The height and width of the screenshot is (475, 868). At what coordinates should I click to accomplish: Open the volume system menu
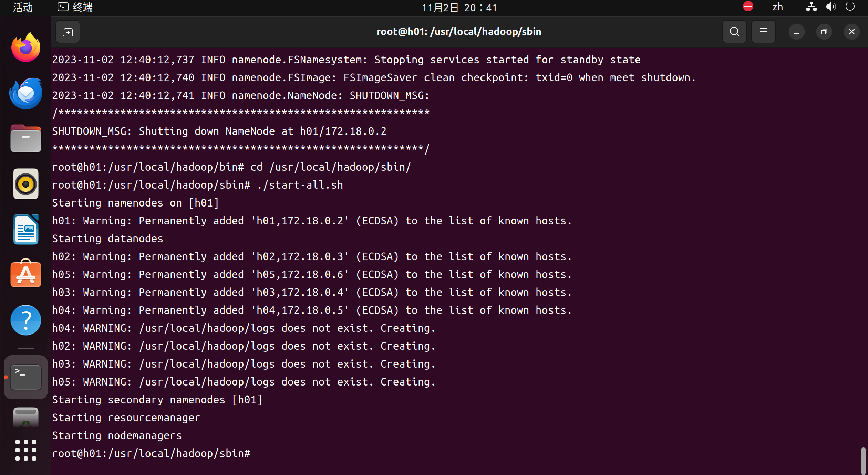831,7
